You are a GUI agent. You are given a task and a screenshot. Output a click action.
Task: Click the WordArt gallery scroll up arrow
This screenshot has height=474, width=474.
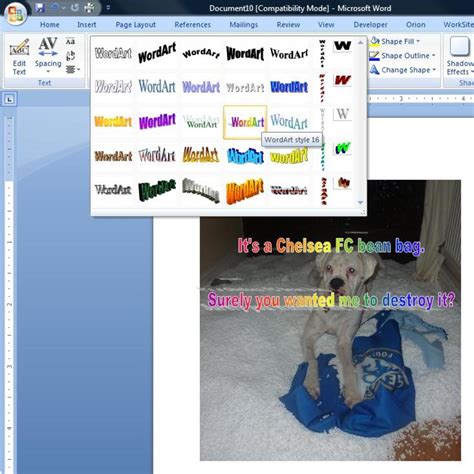360,42
